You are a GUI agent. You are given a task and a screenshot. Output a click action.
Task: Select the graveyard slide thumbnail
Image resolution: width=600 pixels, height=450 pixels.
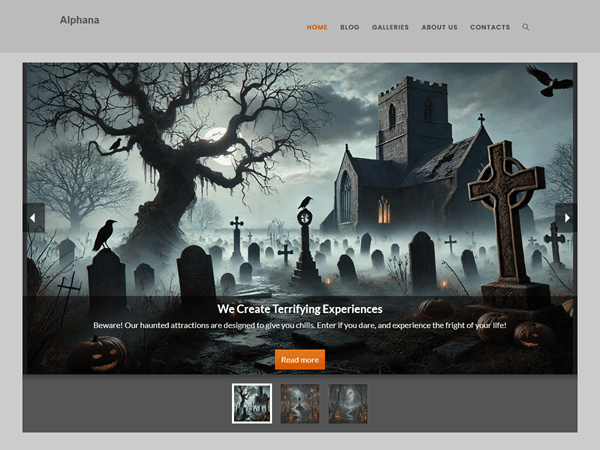click(x=252, y=404)
